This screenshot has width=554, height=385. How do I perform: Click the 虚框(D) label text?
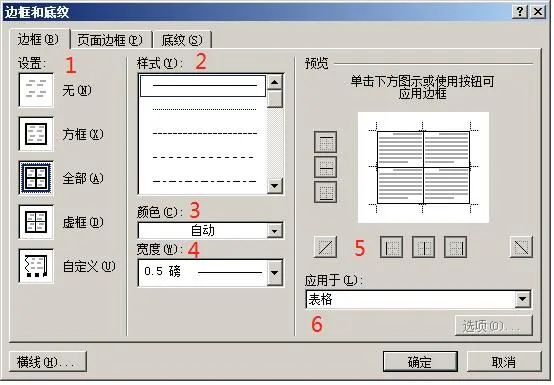[83, 223]
